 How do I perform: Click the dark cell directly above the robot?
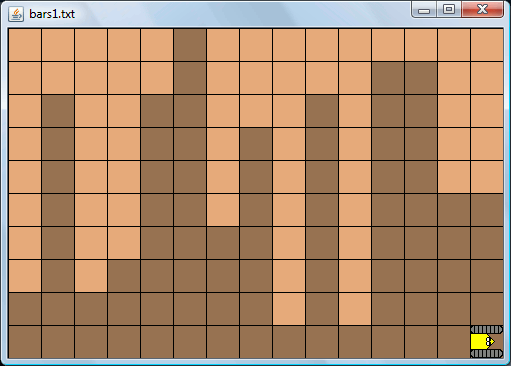(487, 309)
